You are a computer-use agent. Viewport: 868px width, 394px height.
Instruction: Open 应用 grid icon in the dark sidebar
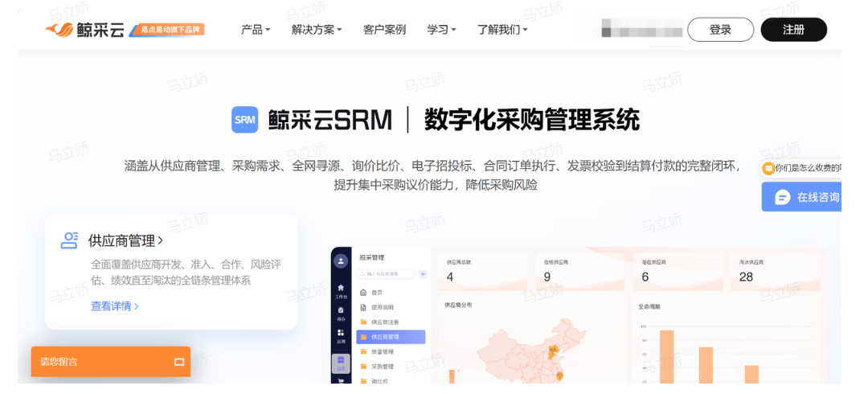(x=341, y=336)
